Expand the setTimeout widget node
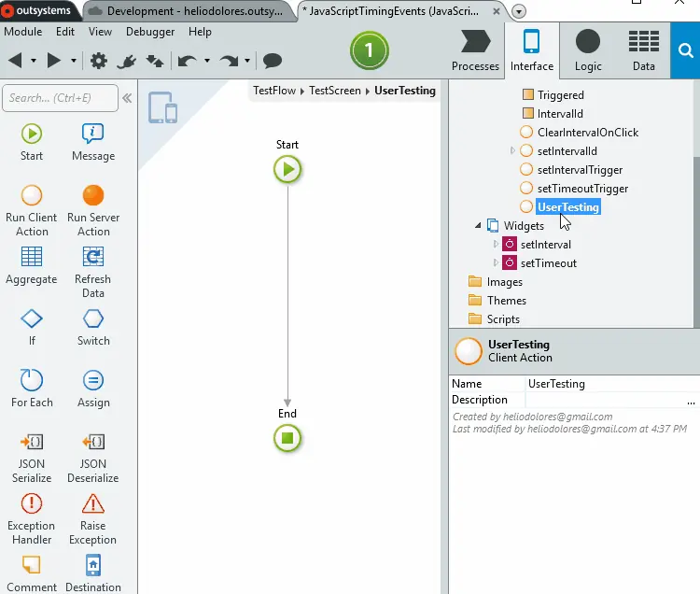The width and height of the screenshot is (700, 594). click(496, 263)
